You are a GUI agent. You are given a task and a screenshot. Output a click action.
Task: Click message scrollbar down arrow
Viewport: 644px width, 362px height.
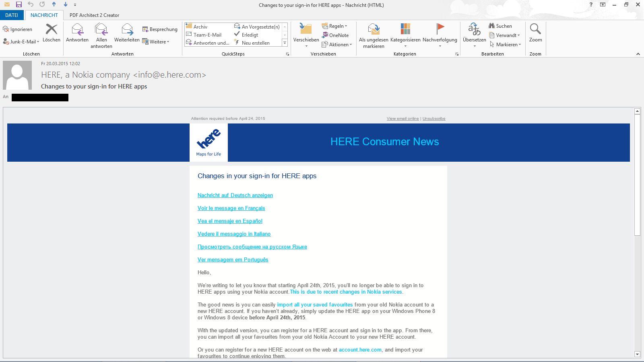point(637,354)
